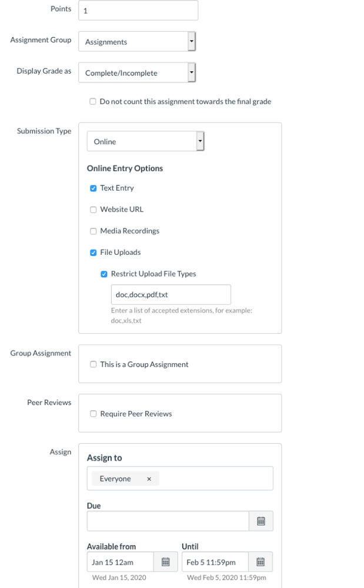
Task: Mark This is a Group Assignment
Action: coord(93,364)
